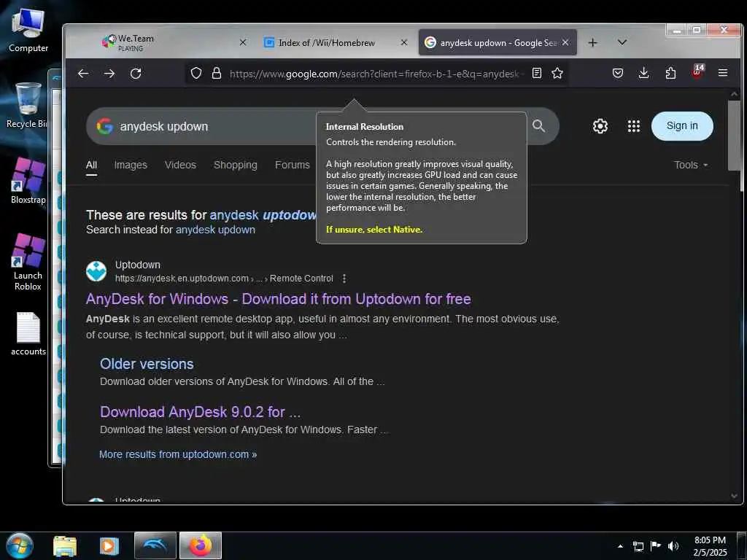Image resolution: width=747 pixels, height=560 pixels.
Task: Open the Firefox hamburger menu
Action: (x=723, y=73)
